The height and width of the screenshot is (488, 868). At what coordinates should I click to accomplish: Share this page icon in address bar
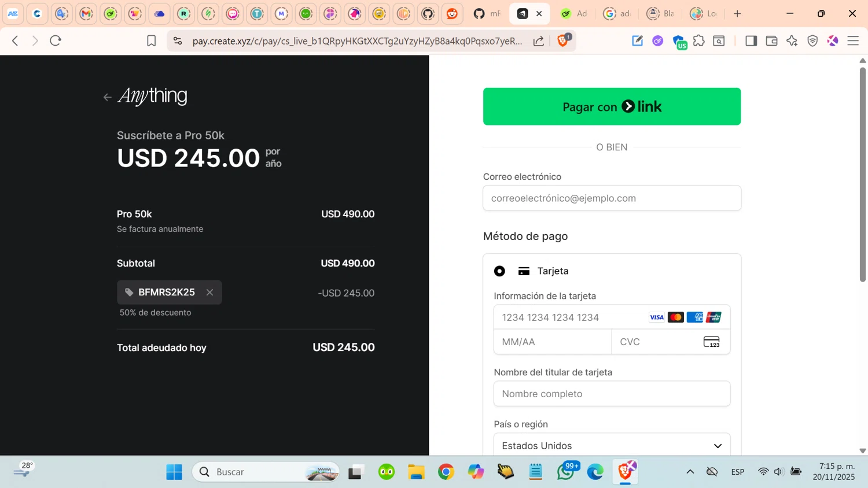(538, 41)
